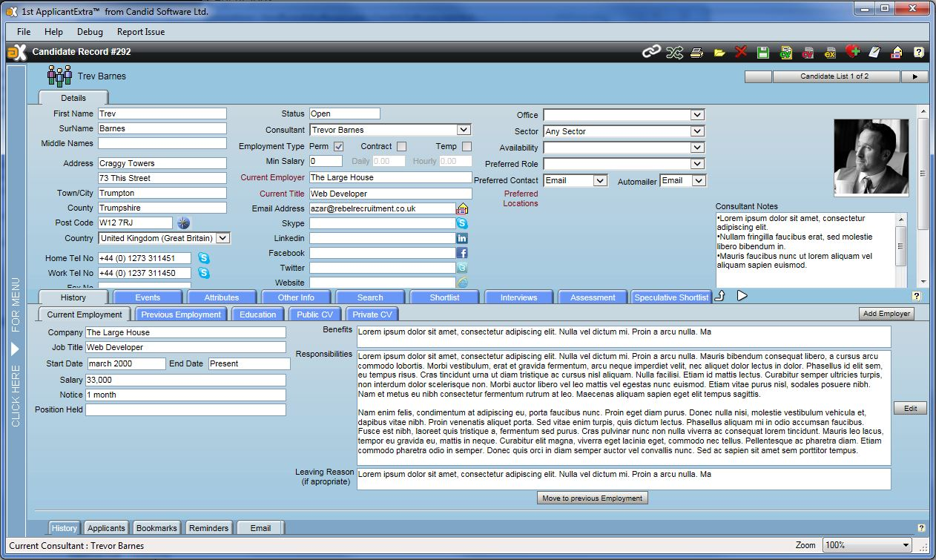
Task: Click the candidate people icon by Trev Barnes
Action: [x=59, y=76]
